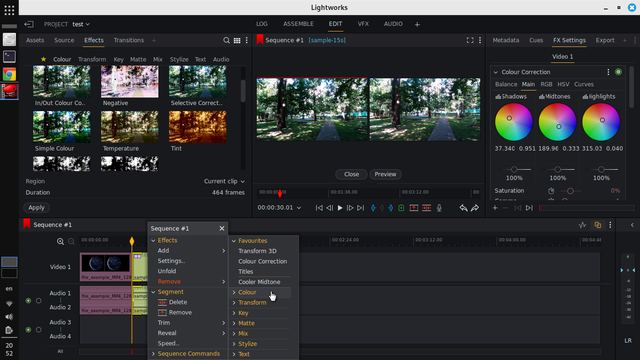Close the Sequence #1 context menu
This screenshot has width=640, height=360.
(x=222, y=229)
